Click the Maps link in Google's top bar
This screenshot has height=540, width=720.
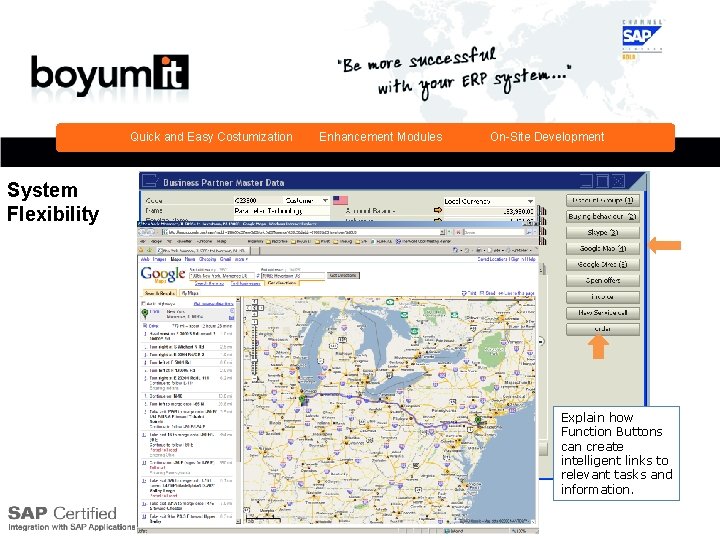point(176,259)
